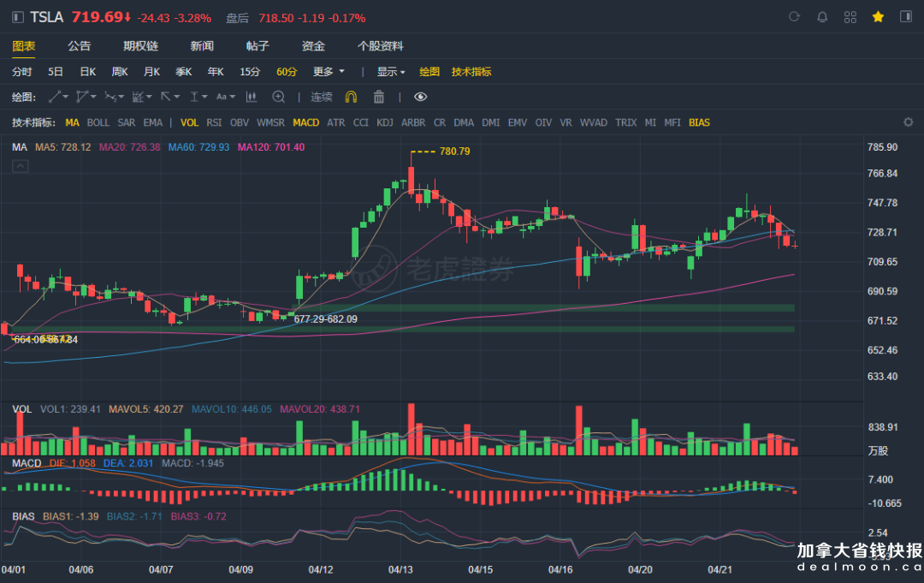Click the zoom magnifier drawing tool
This screenshot has width=924, height=583.
[x=278, y=97]
